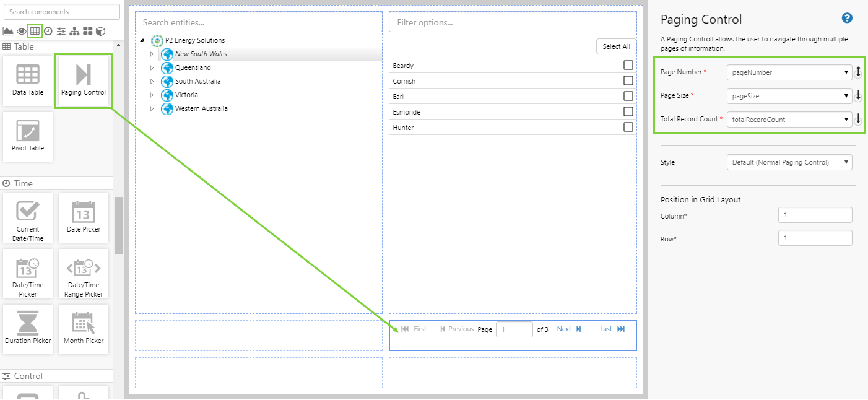Go to First page

pos(414,329)
